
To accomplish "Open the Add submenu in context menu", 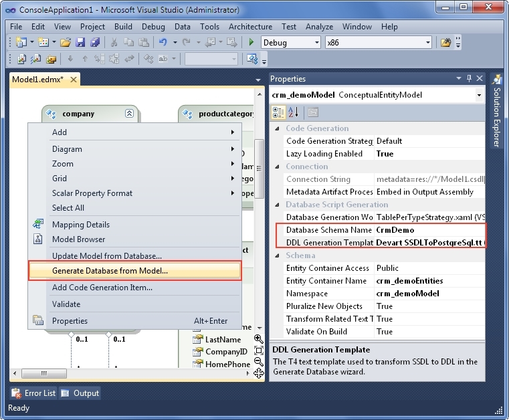I will pos(135,132).
